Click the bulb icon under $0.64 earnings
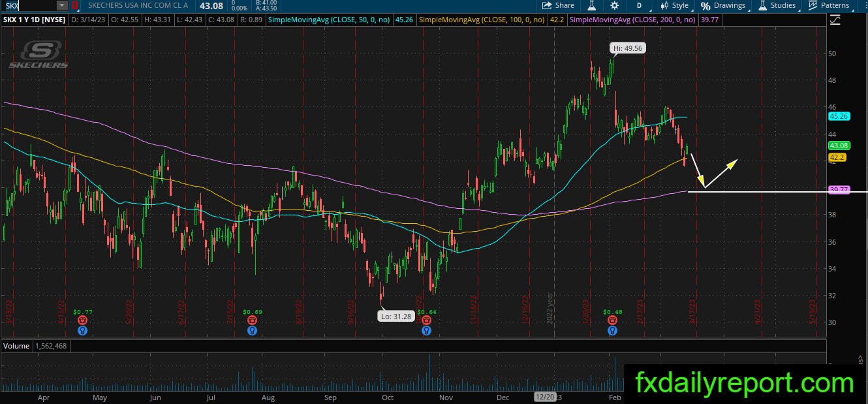868x404 pixels. (x=426, y=330)
